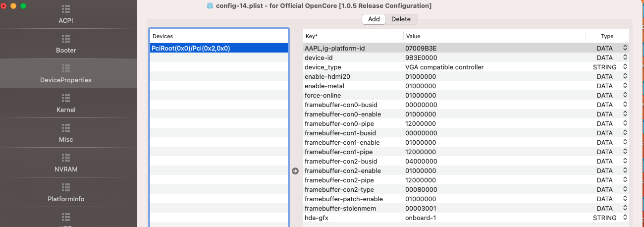Change type stepper for device_type row
This screenshot has width=644, height=227.
pyautogui.click(x=625, y=67)
